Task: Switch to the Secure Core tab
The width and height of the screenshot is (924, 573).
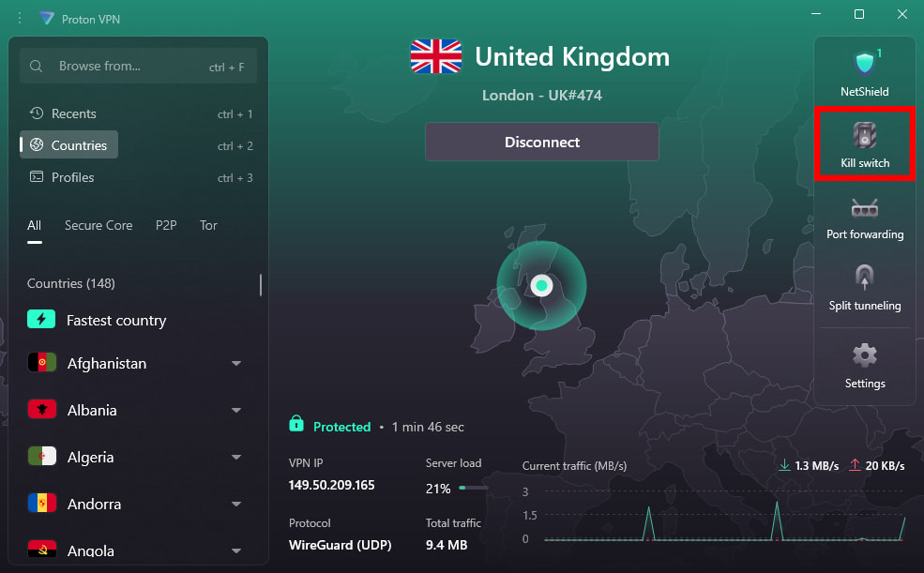Action: [x=98, y=226]
